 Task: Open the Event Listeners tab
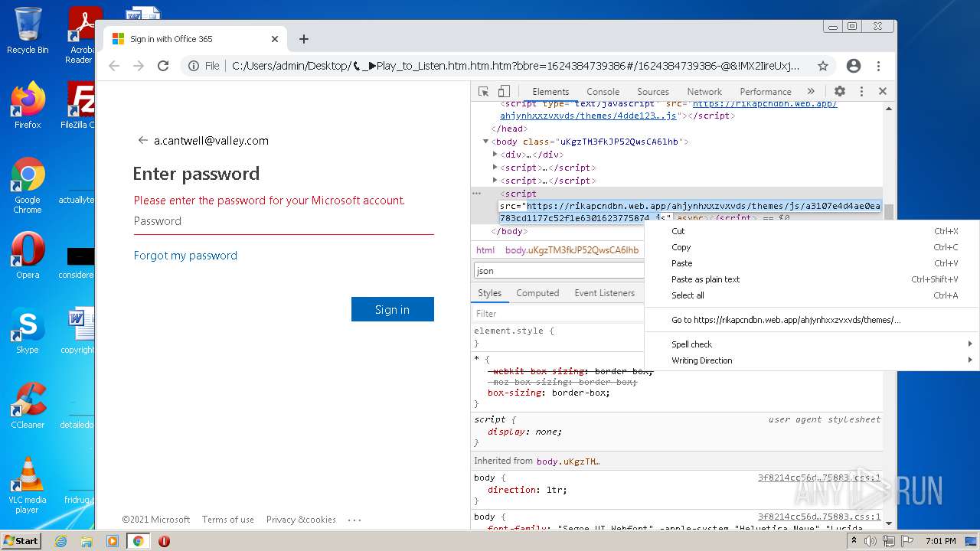pos(605,293)
